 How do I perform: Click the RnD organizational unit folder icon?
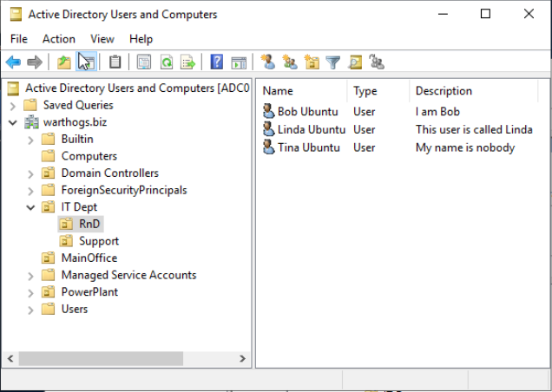point(66,224)
